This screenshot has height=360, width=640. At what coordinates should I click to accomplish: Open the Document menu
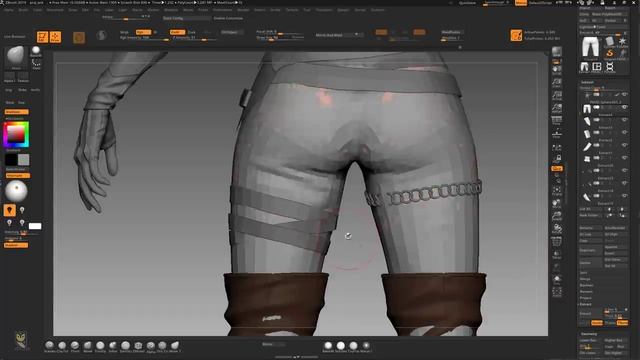point(55,10)
